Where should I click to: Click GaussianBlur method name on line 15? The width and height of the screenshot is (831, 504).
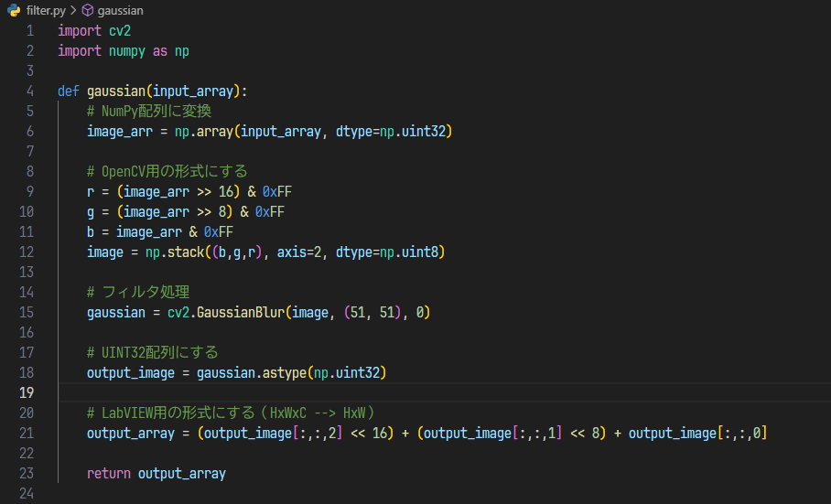click(x=241, y=312)
